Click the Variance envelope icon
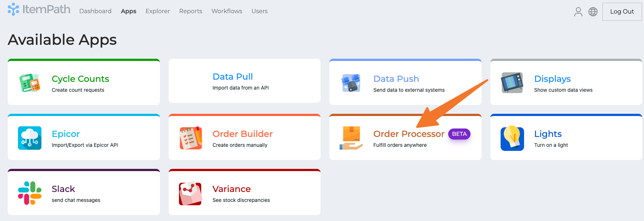The width and height of the screenshot is (644, 221). [191, 193]
